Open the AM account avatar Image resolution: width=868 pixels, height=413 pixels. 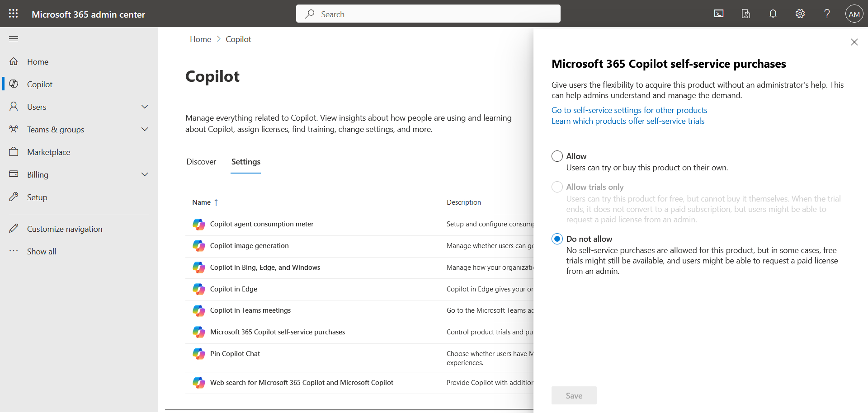(854, 14)
